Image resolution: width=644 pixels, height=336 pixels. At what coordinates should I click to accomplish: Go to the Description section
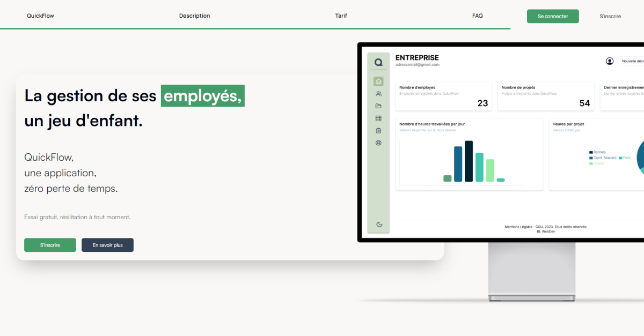[x=194, y=16]
